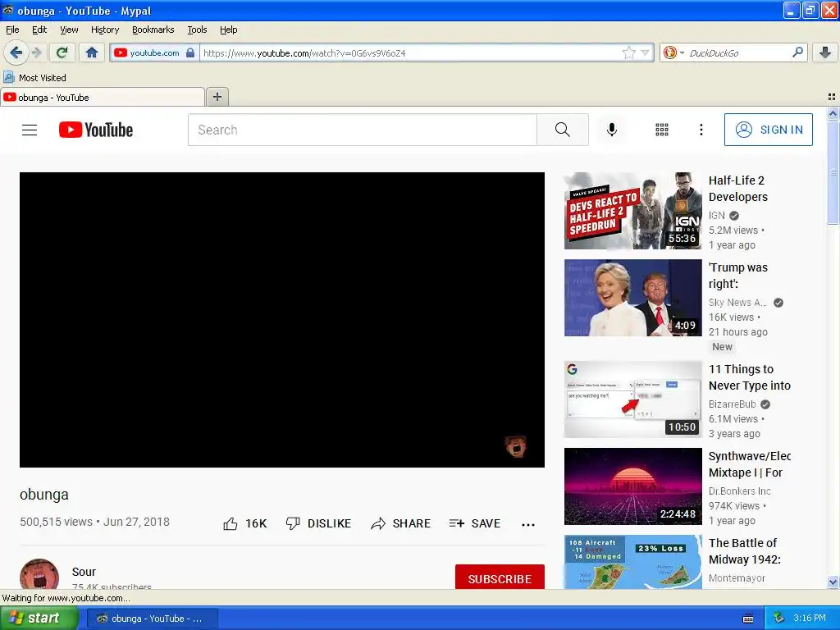Open the Sour channel avatar
Viewport: 840px width, 630px height.
tap(39, 574)
